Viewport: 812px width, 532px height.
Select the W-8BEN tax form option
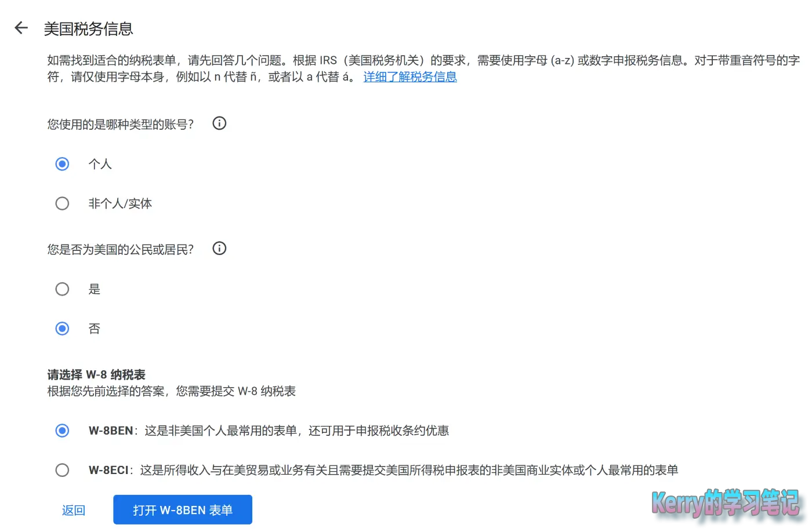pyautogui.click(x=62, y=431)
